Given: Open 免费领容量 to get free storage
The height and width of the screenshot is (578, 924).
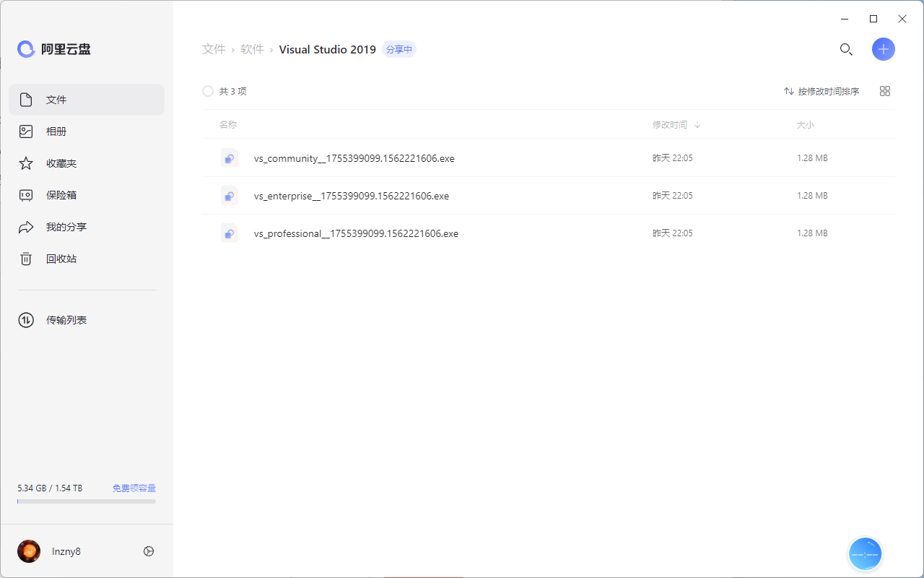Looking at the screenshot, I should coord(133,488).
